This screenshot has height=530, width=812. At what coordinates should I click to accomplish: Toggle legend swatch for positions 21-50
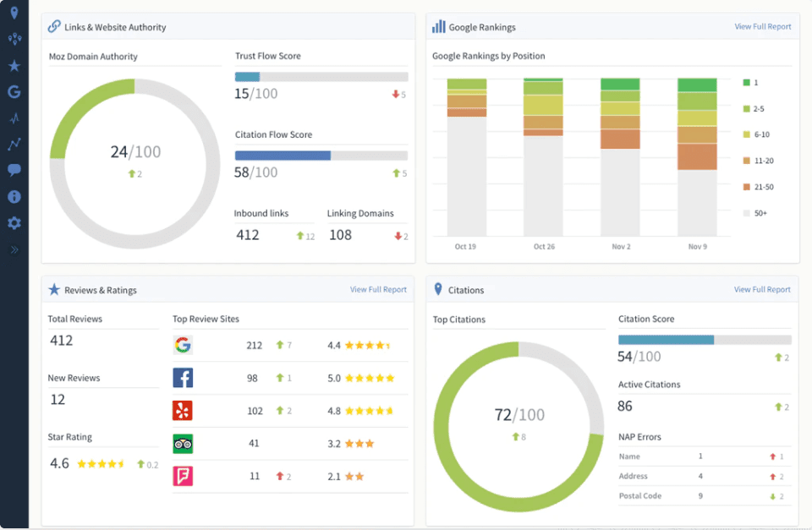point(746,187)
